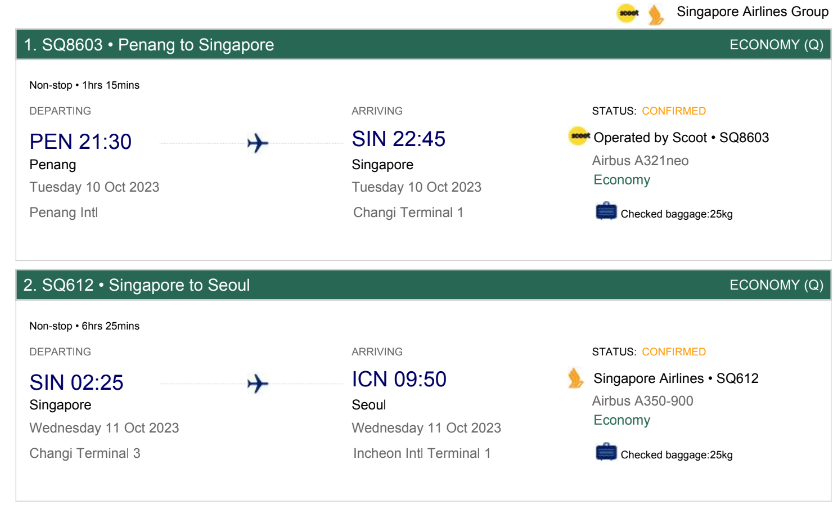Click ECONOMY (Q) label on the first flight header
Image resolution: width=840 pixels, height=515 pixels.
(776, 44)
